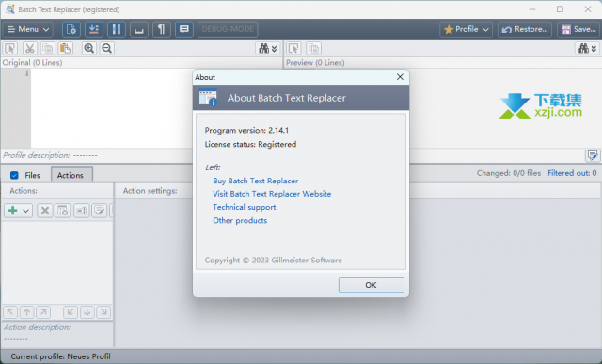This screenshot has height=364, width=602.
Task: Click the move action down arrow
Action: click(87, 312)
